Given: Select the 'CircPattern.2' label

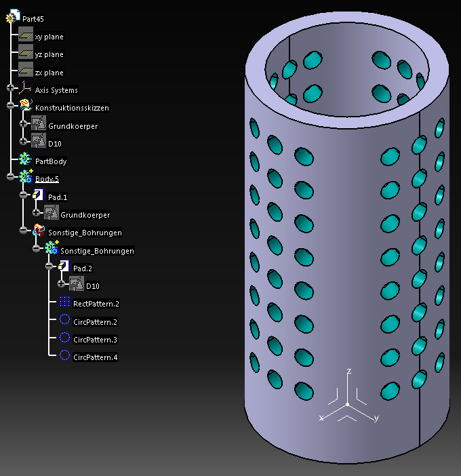Looking at the screenshot, I should pyautogui.click(x=96, y=322).
